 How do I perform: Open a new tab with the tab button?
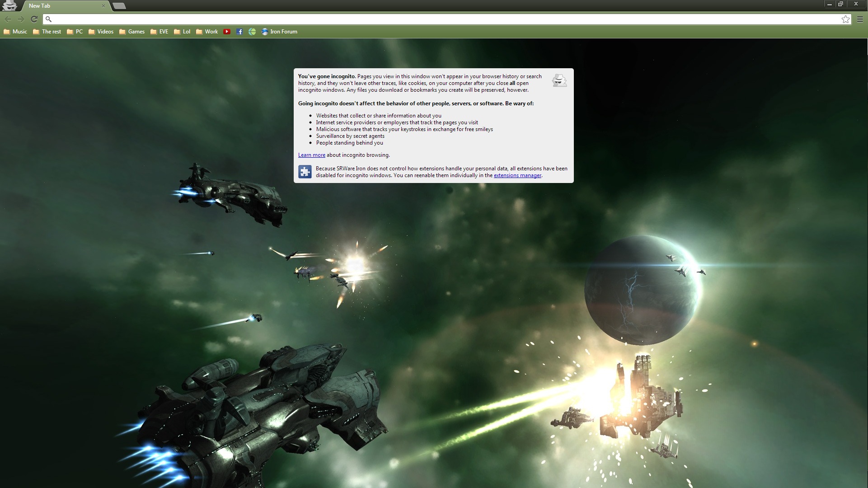[x=119, y=6]
